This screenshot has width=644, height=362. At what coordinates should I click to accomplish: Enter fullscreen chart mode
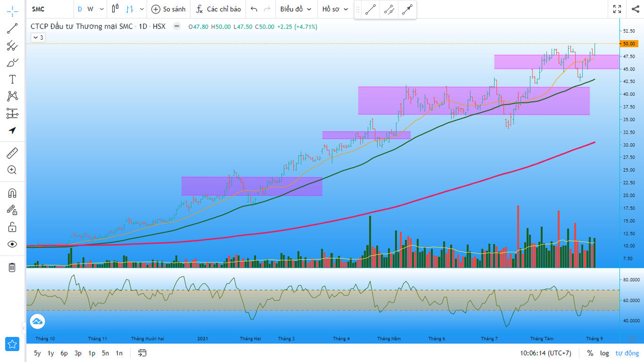(x=617, y=9)
